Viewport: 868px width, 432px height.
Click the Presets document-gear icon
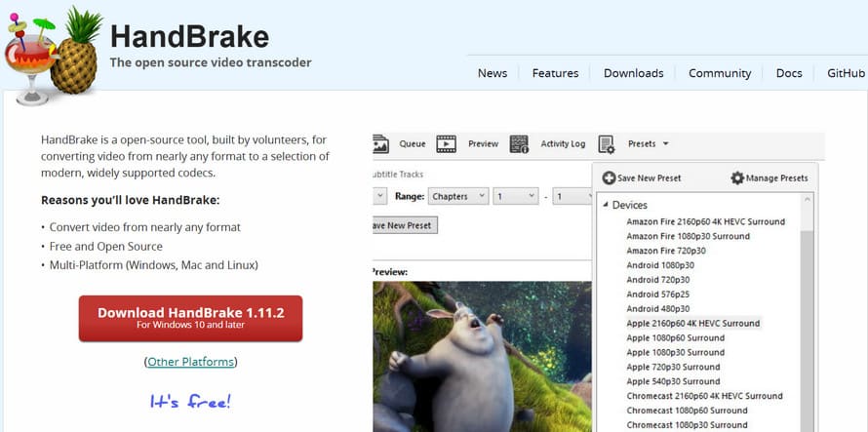click(607, 144)
